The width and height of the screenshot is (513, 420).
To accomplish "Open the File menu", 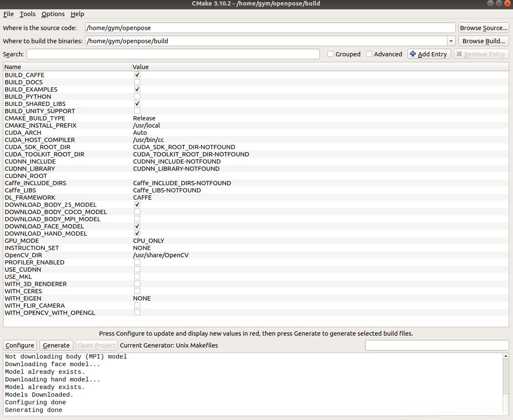I will (8, 14).
